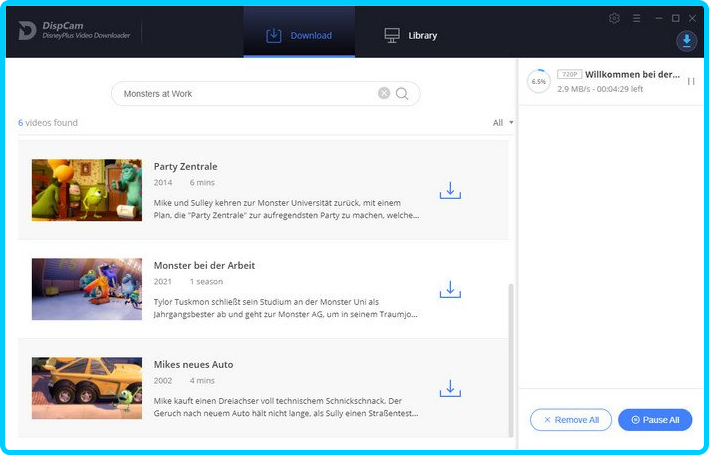Open the hamburger menu icon

coord(637,18)
